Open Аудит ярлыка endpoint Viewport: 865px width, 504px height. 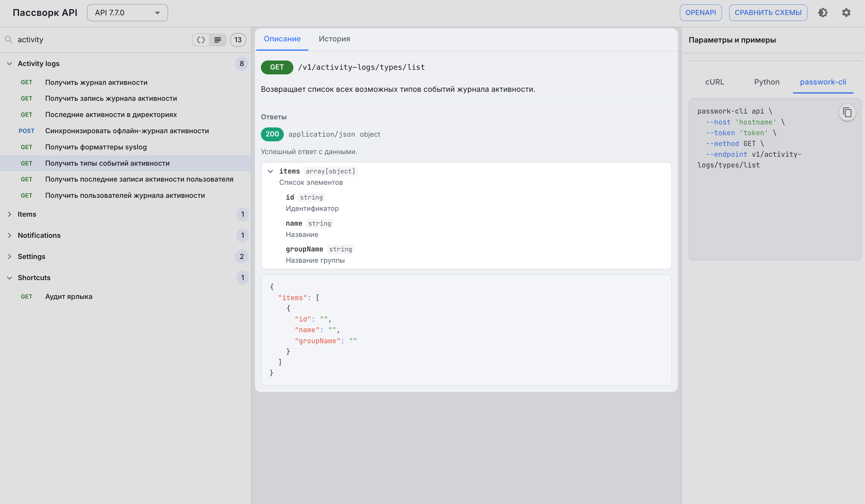coord(125,297)
